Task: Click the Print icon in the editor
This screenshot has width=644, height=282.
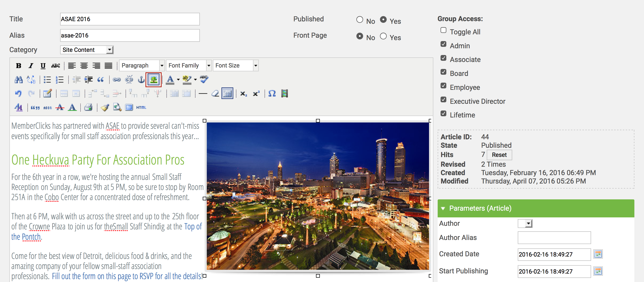Action: (x=88, y=107)
